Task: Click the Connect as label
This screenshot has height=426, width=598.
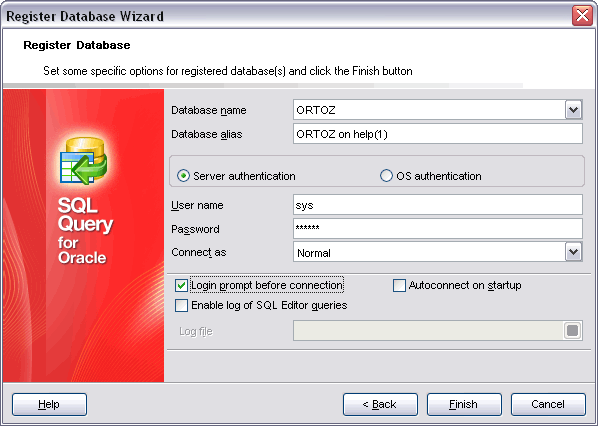Action: [199, 252]
